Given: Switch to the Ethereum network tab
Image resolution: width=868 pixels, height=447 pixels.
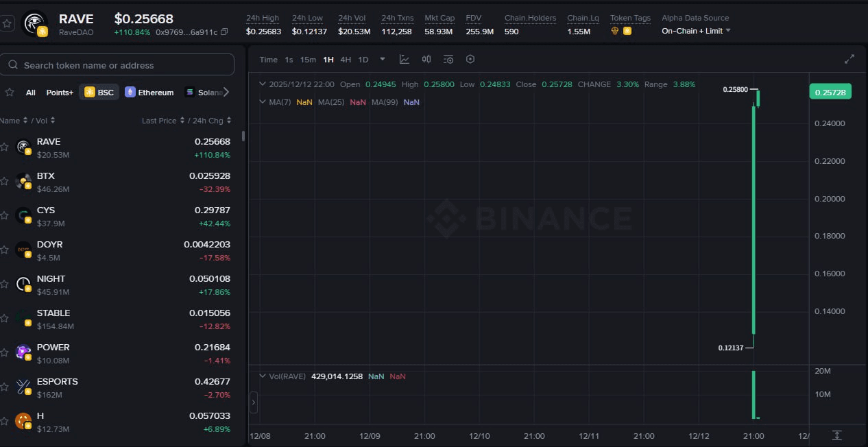Looking at the screenshot, I should tap(149, 92).
